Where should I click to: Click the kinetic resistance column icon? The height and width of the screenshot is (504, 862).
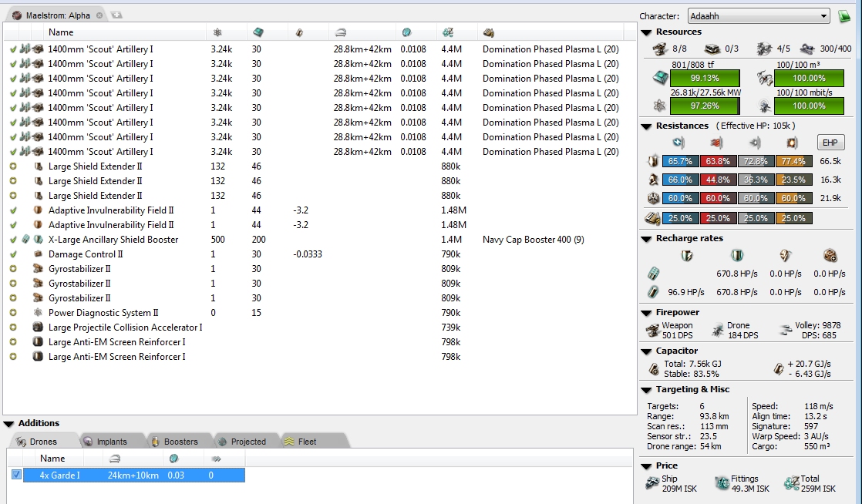click(x=754, y=143)
